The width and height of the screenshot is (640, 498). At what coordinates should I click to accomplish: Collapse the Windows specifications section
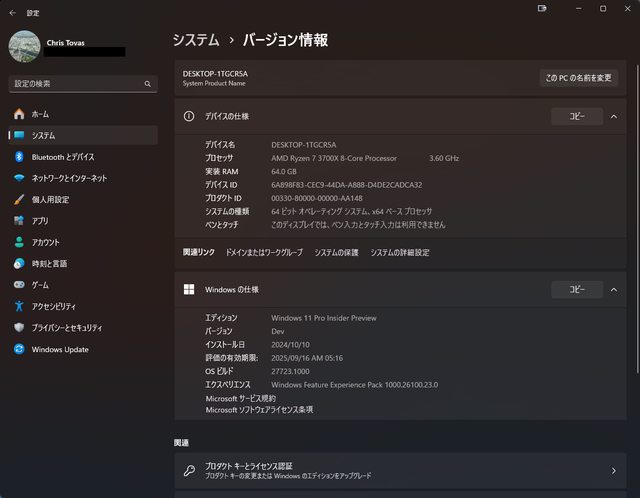(613, 290)
